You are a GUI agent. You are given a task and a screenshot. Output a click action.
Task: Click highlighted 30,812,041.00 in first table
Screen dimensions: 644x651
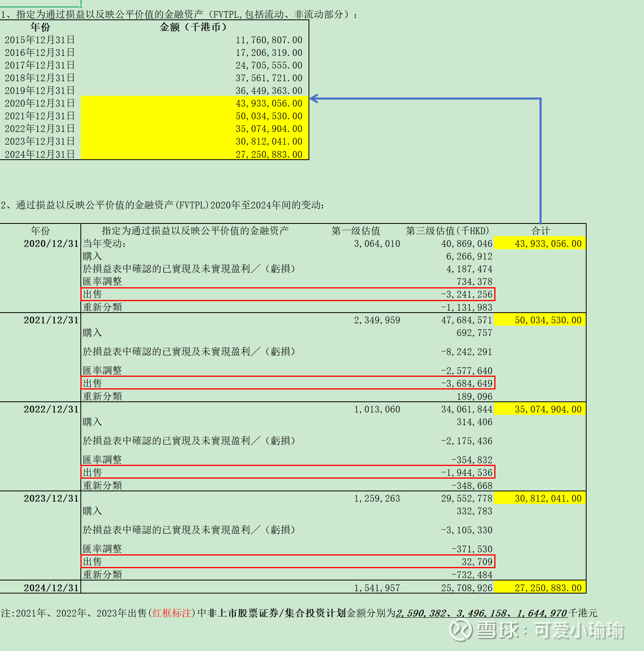(269, 141)
